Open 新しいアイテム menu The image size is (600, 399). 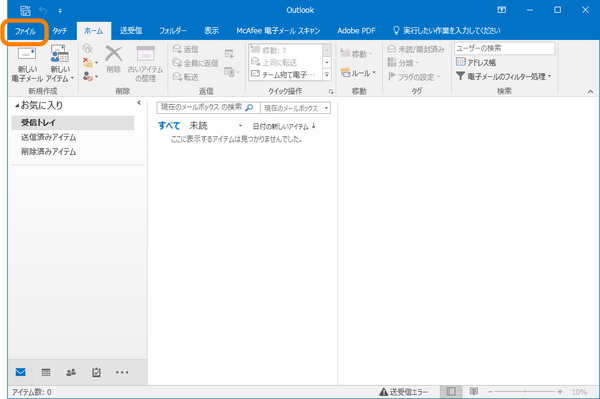(60, 64)
